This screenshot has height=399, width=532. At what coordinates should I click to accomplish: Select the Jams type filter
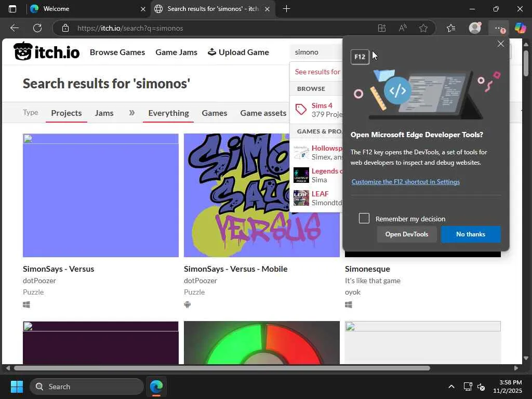[x=104, y=113]
